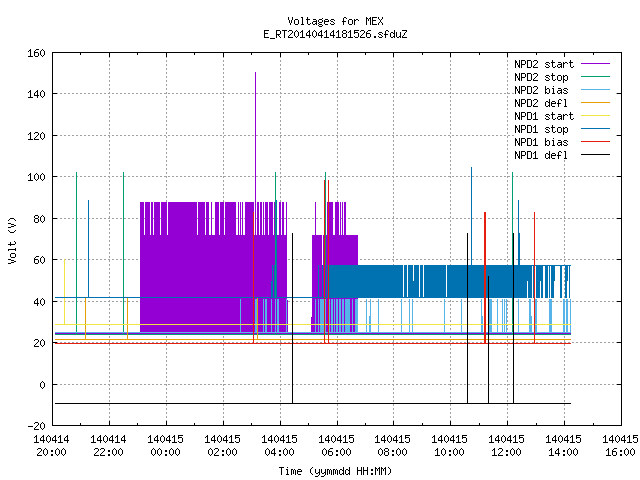
Task: Click the NPD1 start legend label
Action: (x=544, y=116)
